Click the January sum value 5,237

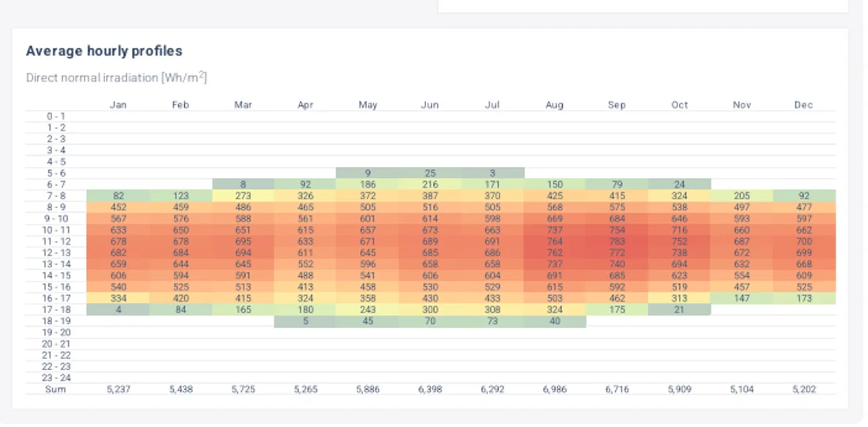pyautogui.click(x=118, y=389)
